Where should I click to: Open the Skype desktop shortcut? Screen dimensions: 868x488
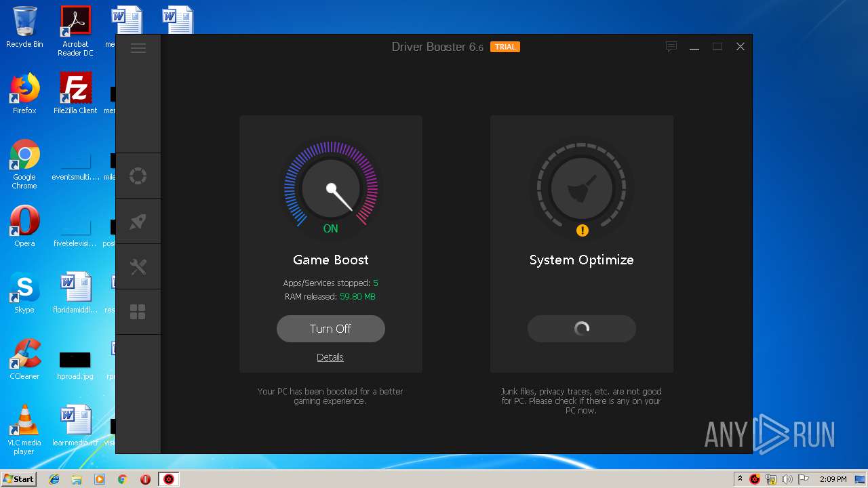click(24, 292)
